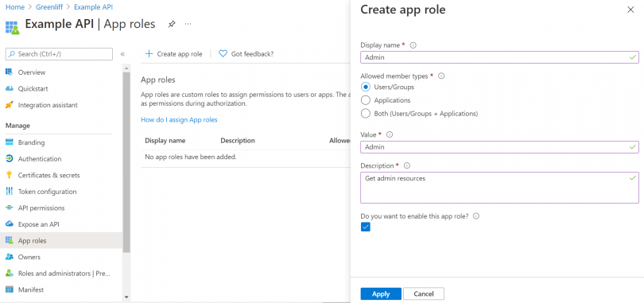Screen dimensions: 644x303
Task: Go to Home breadcrumb
Action: (x=15, y=7)
